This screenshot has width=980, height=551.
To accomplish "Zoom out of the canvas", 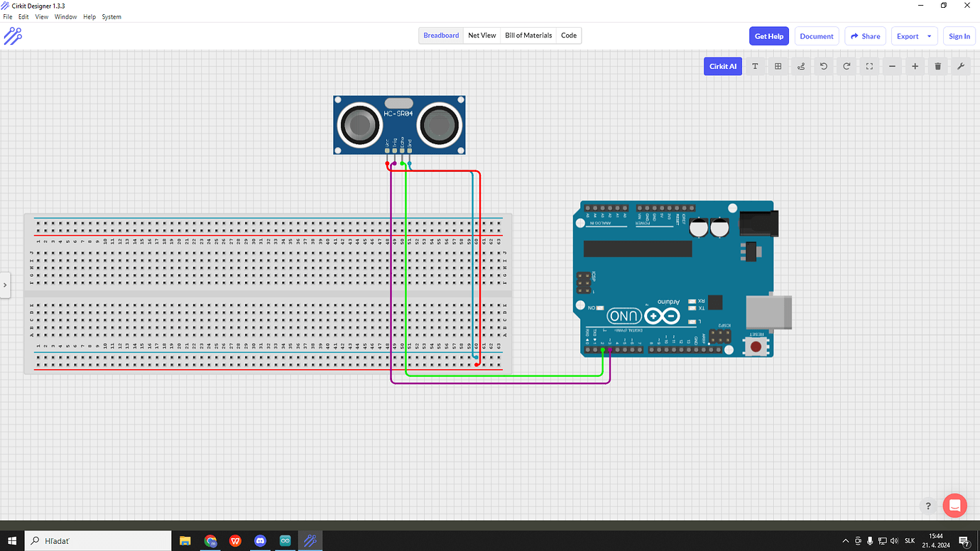I will click(891, 66).
